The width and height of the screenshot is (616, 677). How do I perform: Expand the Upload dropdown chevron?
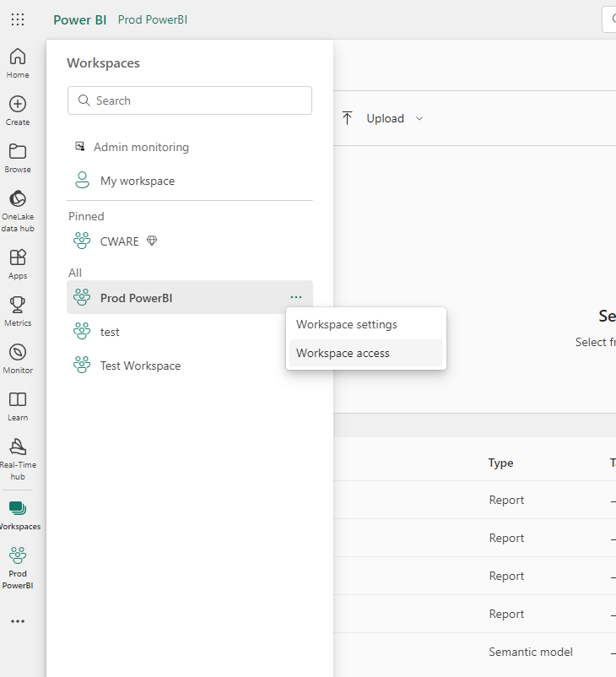(x=419, y=119)
